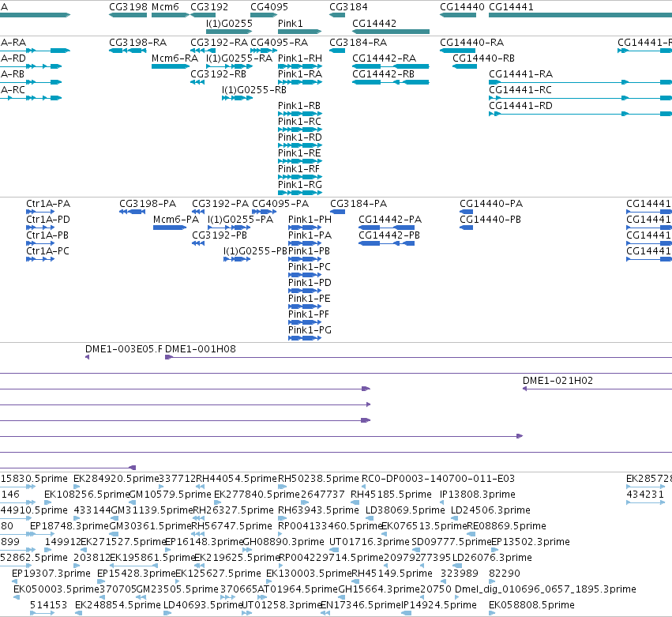This screenshot has height=617, width=672.
Task: Select the Ctr1A-PD protein label
Action: point(48,220)
